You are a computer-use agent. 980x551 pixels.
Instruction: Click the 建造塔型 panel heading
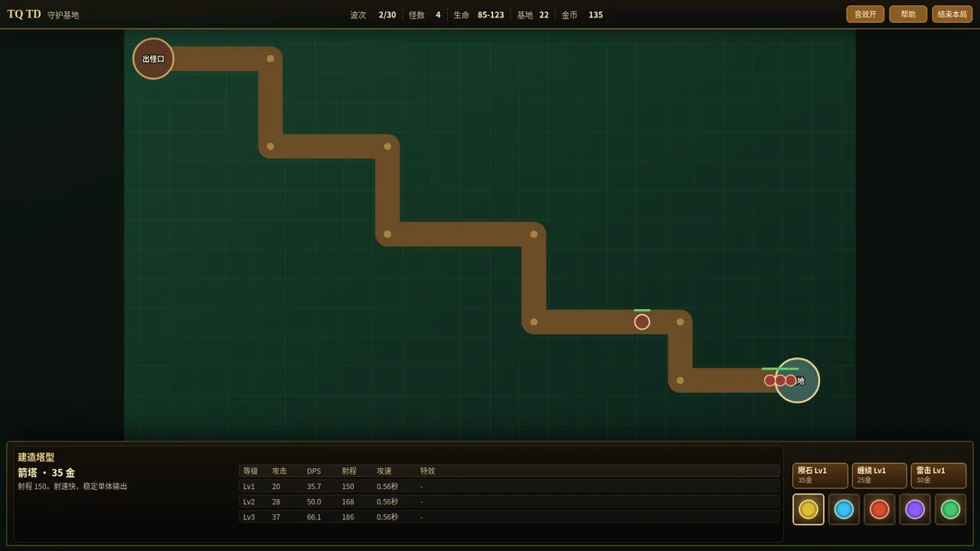[36, 457]
